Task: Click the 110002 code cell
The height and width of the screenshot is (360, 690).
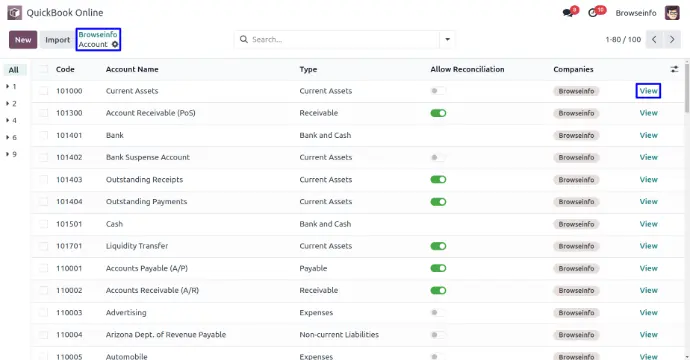Action: coord(69,290)
